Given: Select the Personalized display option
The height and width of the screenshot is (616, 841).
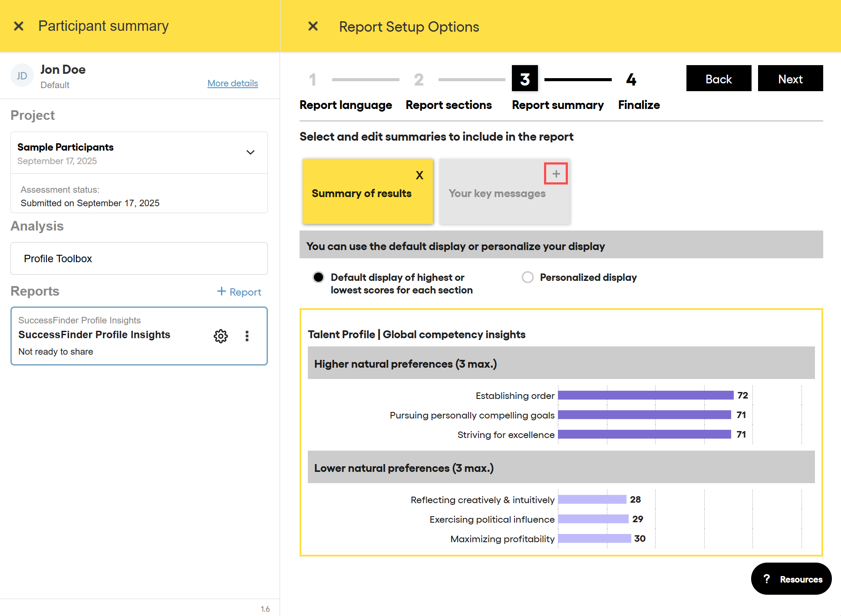Looking at the screenshot, I should pyautogui.click(x=528, y=277).
